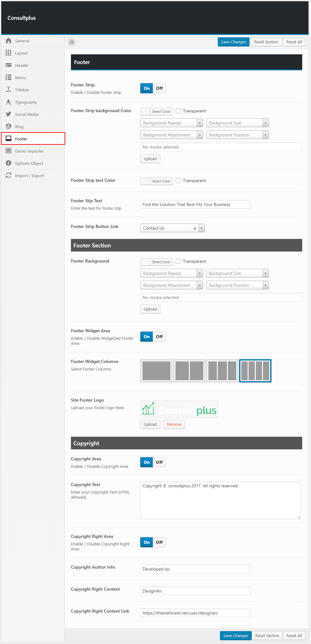Click the Typography letter icon
The width and height of the screenshot is (311, 644).
8,102
